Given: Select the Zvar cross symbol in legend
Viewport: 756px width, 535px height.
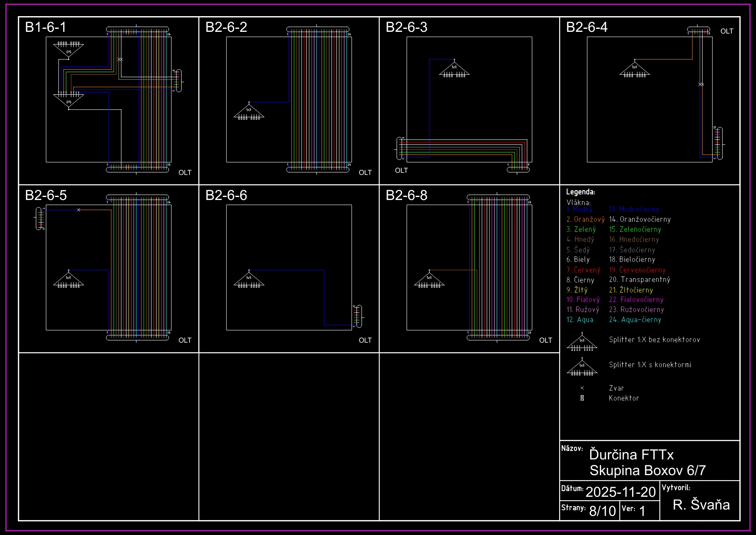Looking at the screenshot, I should pos(582,388).
